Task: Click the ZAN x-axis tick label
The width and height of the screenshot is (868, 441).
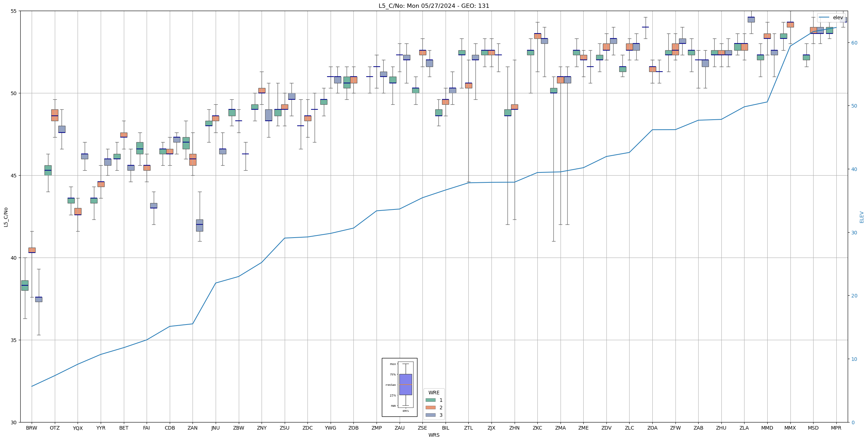Action: [193, 428]
